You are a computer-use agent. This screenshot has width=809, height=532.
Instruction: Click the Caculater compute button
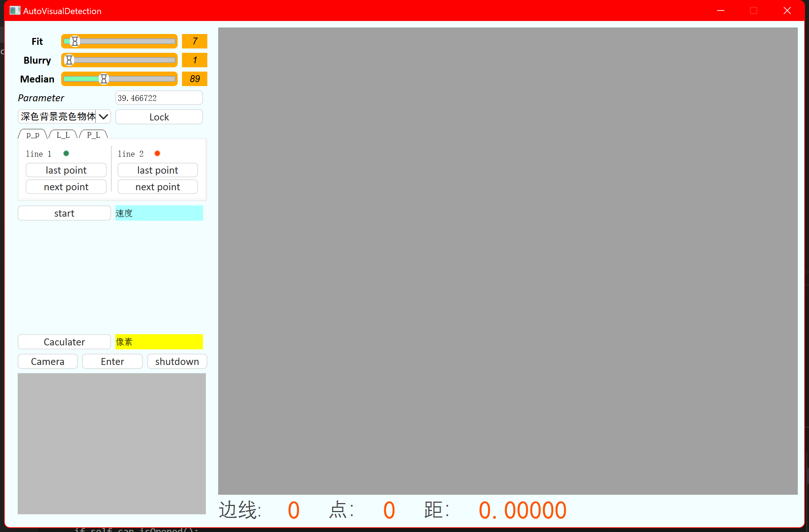click(64, 341)
